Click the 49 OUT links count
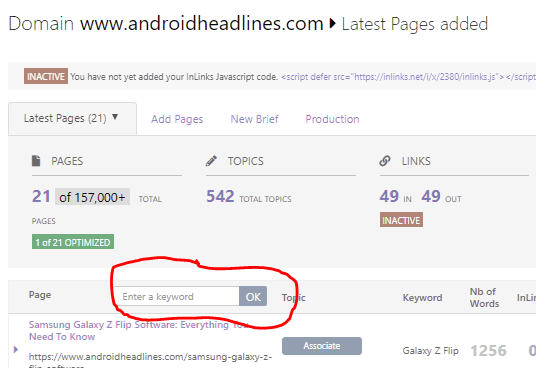Viewport: 536px width, 368px height. point(431,196)
